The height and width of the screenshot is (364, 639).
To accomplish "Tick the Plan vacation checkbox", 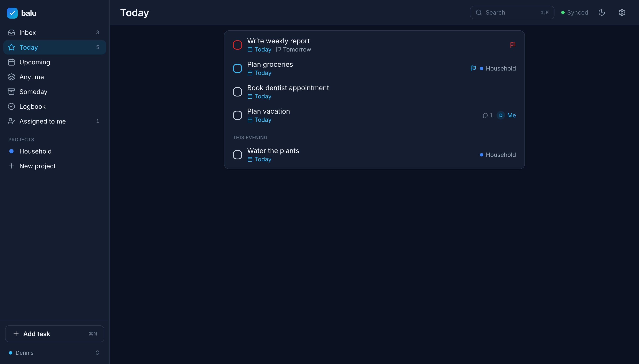I will 237,115.
